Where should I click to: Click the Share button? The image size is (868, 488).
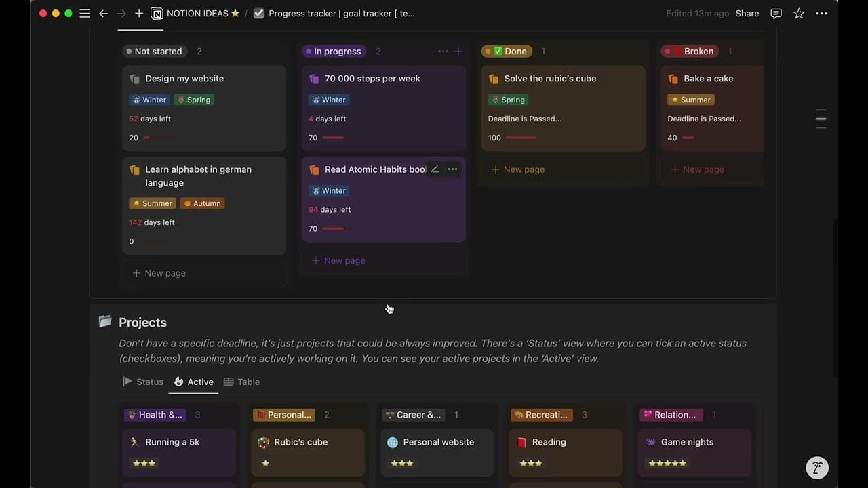coord(747,14)
